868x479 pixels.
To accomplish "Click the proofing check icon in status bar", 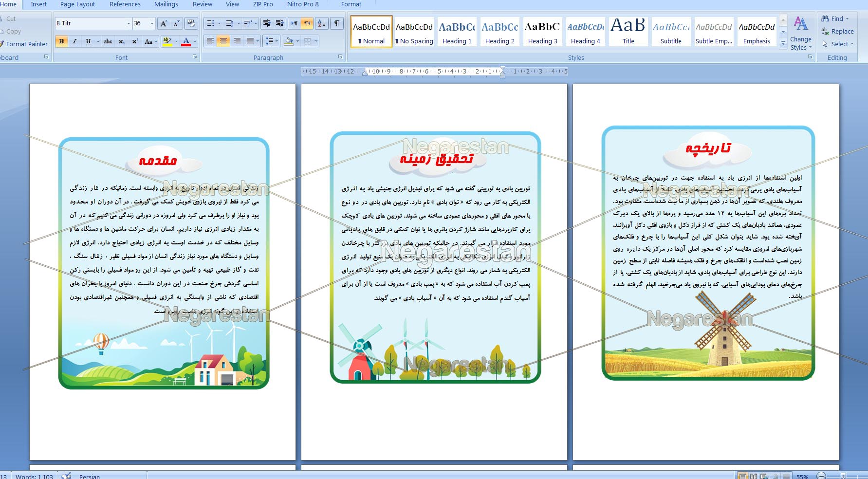I will coord(66,476).
